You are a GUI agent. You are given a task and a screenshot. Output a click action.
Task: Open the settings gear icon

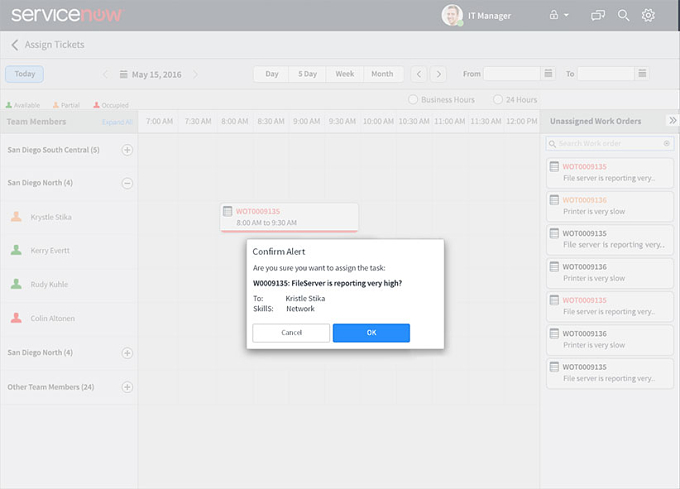point(648,16)
